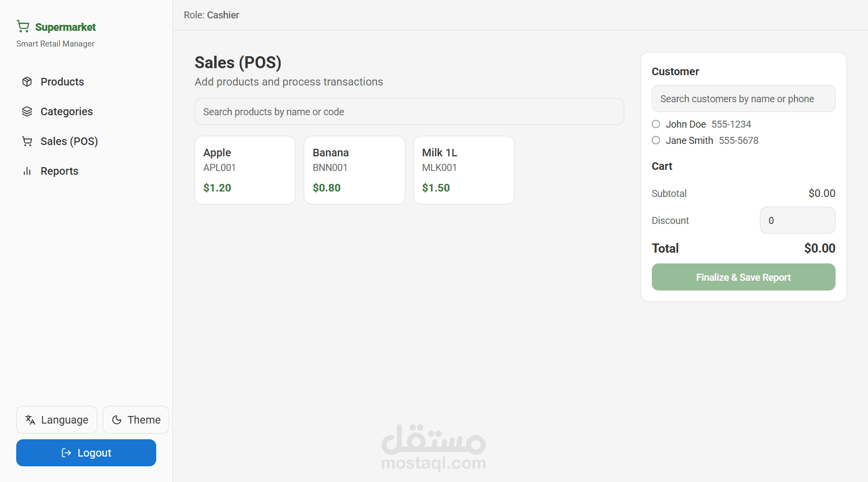Go to the Reports section
This screenshot has height=482, width=868.
tap(59, 171)
